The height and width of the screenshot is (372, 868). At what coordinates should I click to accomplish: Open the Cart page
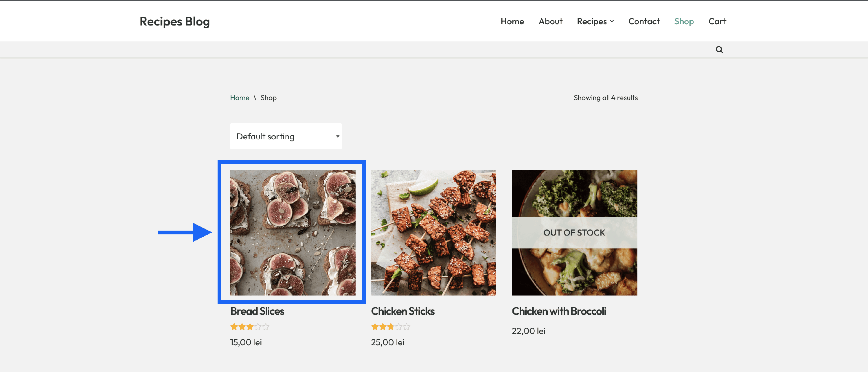click(x=717, y=21)
